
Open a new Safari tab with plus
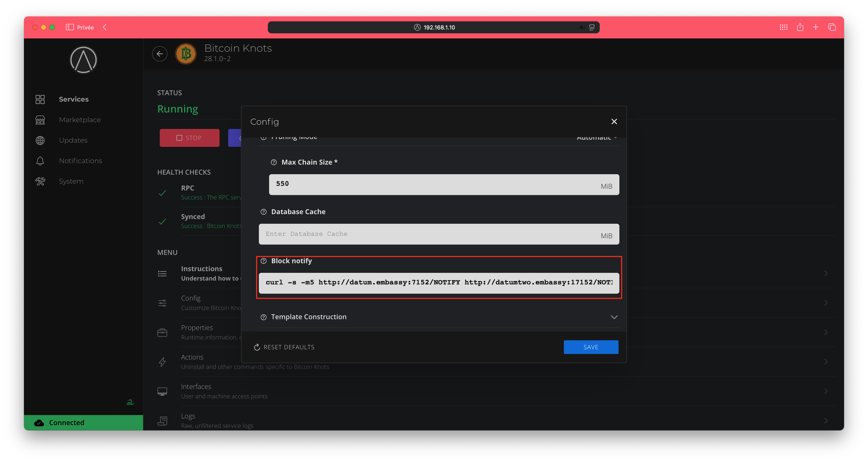pos(815,27)
